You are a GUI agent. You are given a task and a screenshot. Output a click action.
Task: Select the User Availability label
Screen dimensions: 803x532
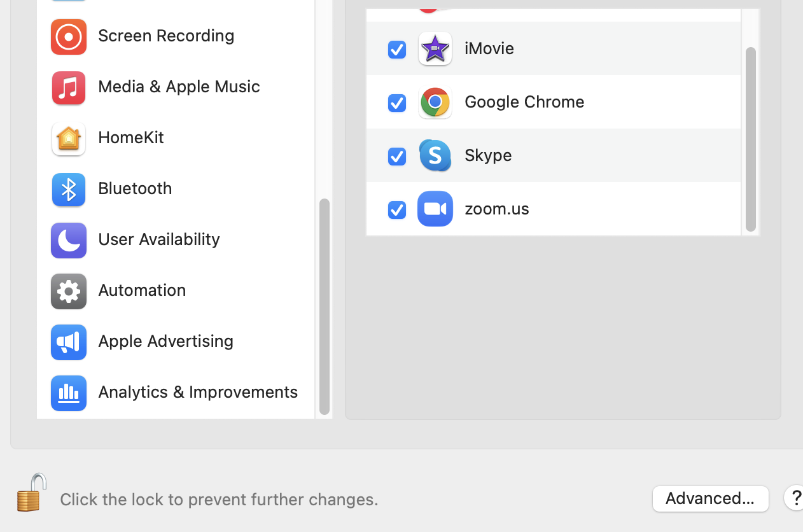(x=159, y=239)
